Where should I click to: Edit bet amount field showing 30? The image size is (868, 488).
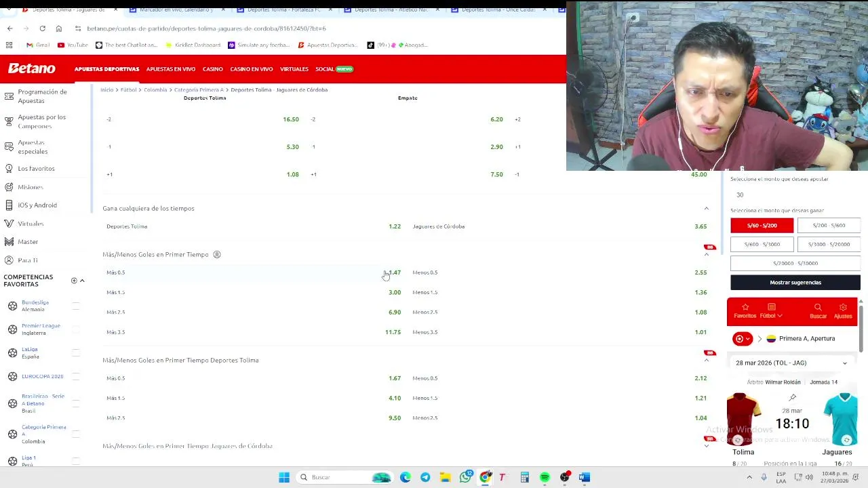(x=795, y=195)
